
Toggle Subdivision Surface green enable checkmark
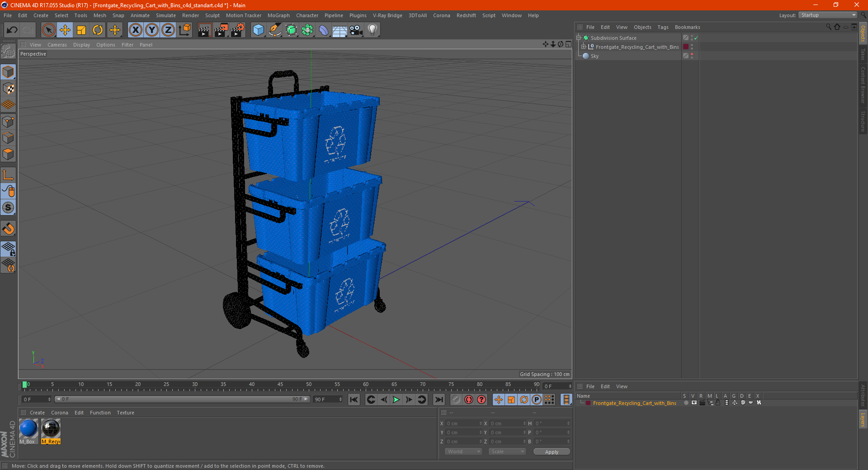click(696, 38)
